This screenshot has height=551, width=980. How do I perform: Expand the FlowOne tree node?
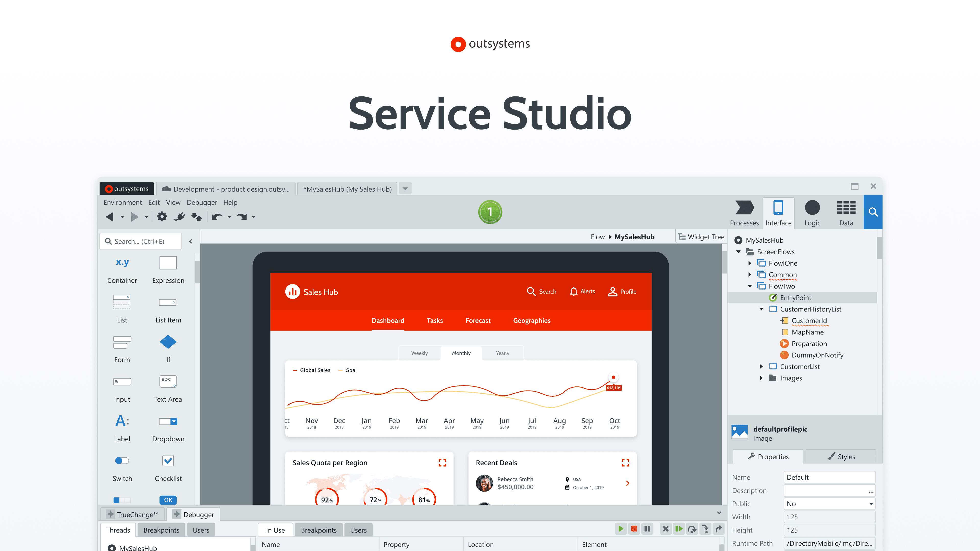pos(750,263)
